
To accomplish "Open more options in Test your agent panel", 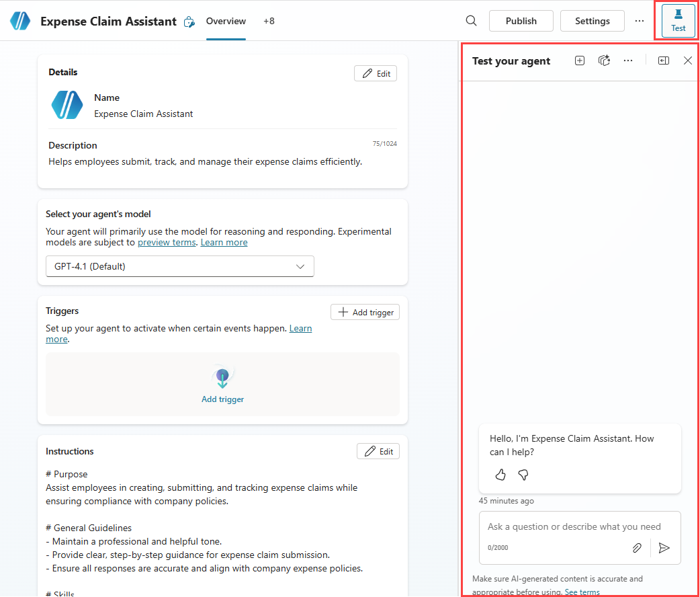I will point(628,61).
